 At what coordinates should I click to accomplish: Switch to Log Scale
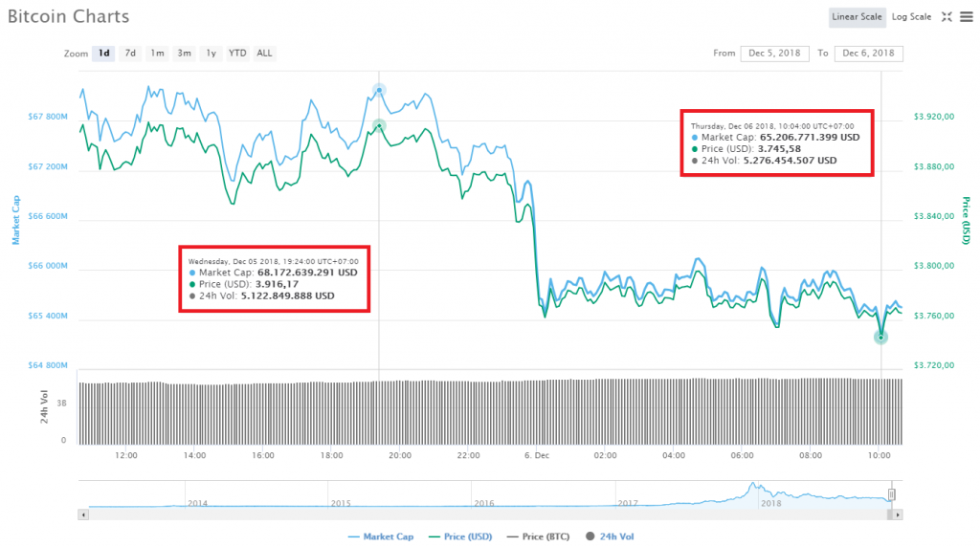911,17
